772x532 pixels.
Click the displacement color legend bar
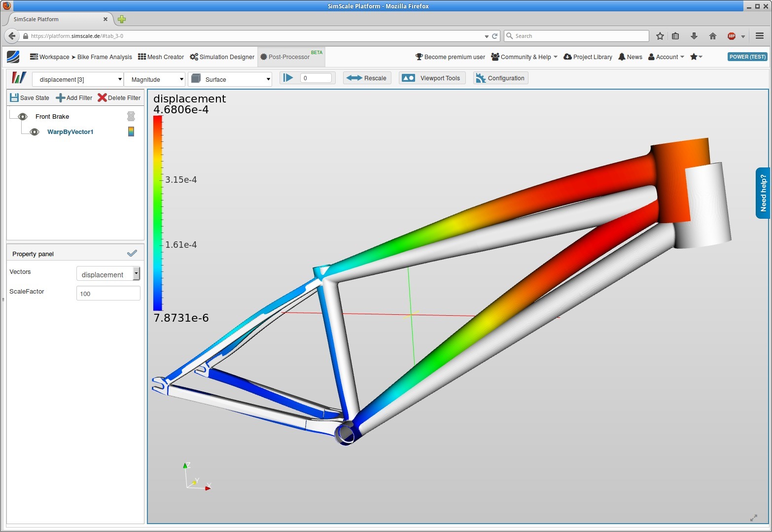158,213
